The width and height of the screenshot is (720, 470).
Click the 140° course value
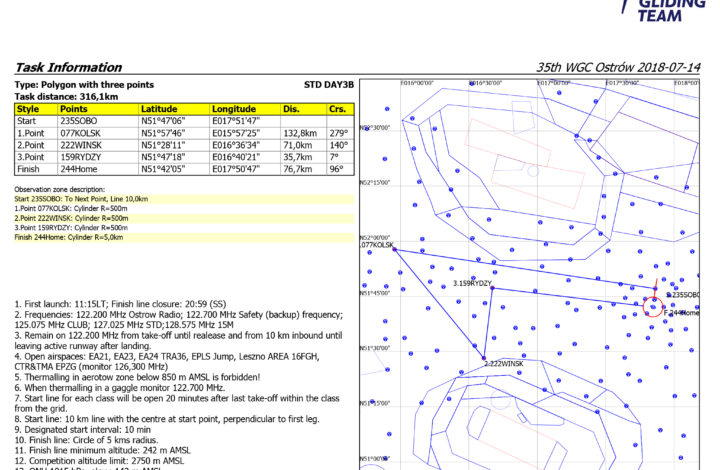tap(337, 145)
